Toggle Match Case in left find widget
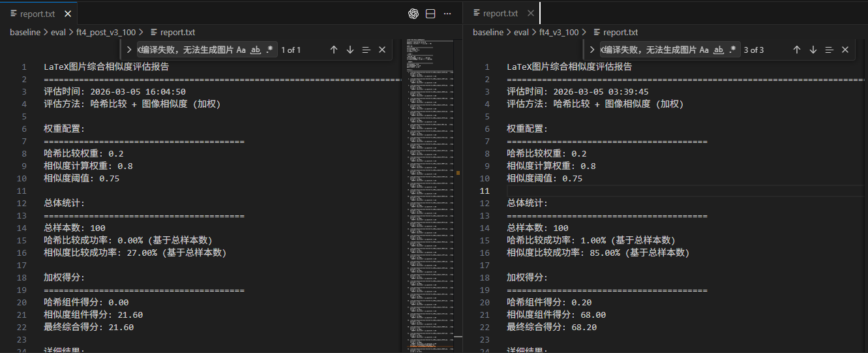 pyautogui.click(x=241, y=50)
